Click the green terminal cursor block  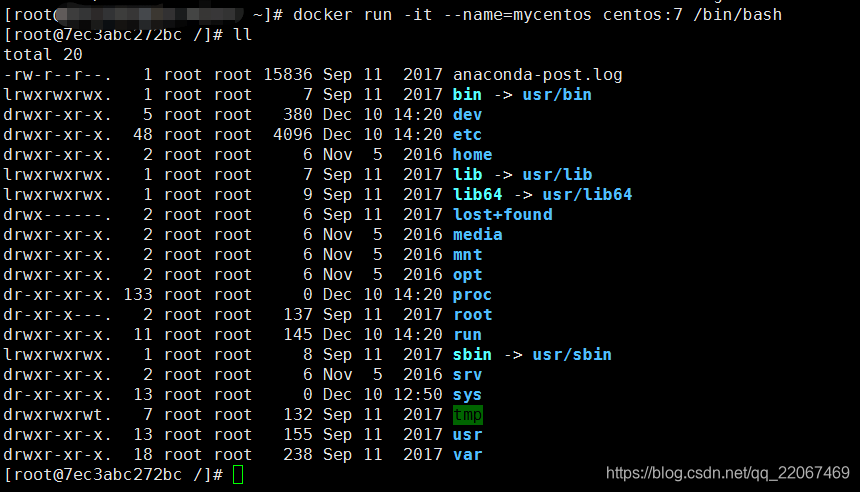click(x=237, y=474)
